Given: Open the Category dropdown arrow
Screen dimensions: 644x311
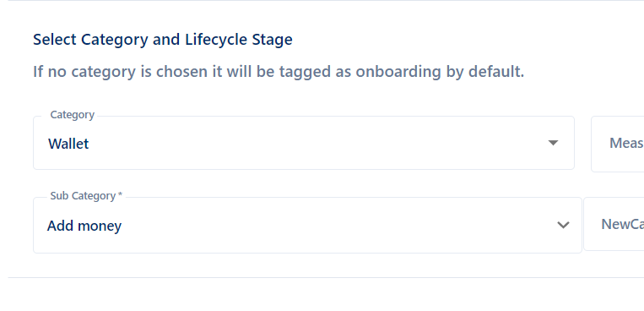Looking at the screenshot, I should (x=553, y=143).
